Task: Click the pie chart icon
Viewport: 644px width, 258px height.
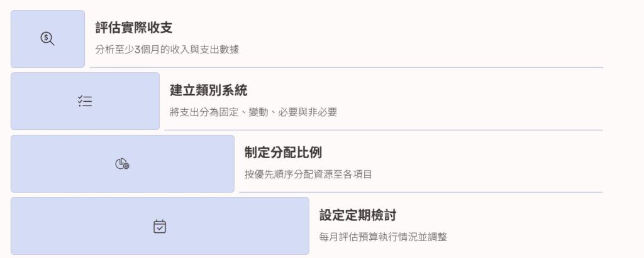Action: (x=122, y=164)
